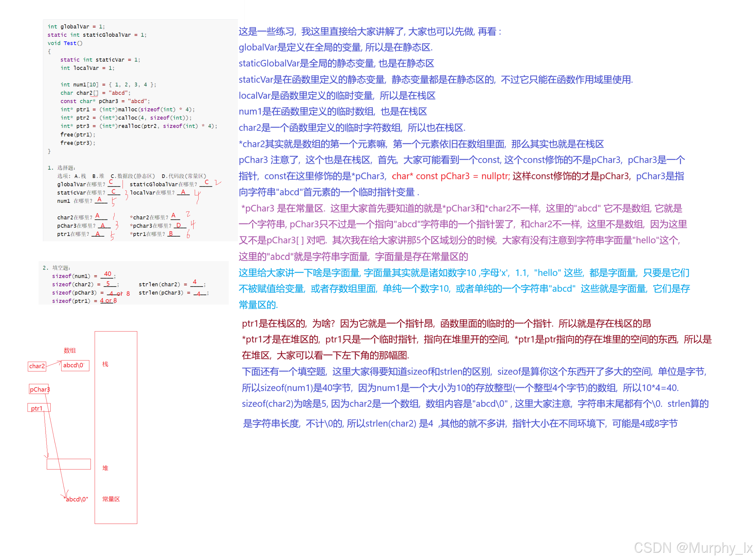Click the answer 40 for sizeof(num1)
754x560 pixels.
[x=108, y=274]
